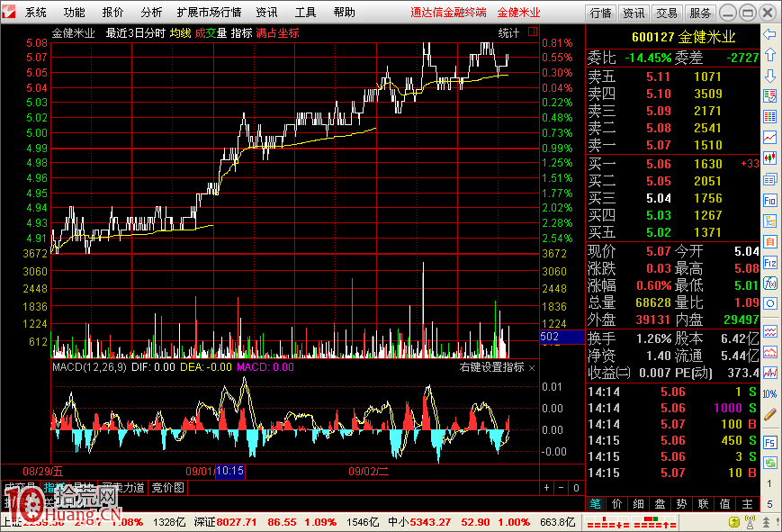Click the up arrow icon for previous stock
Viewport: 782px width, 532px height.
769,55
